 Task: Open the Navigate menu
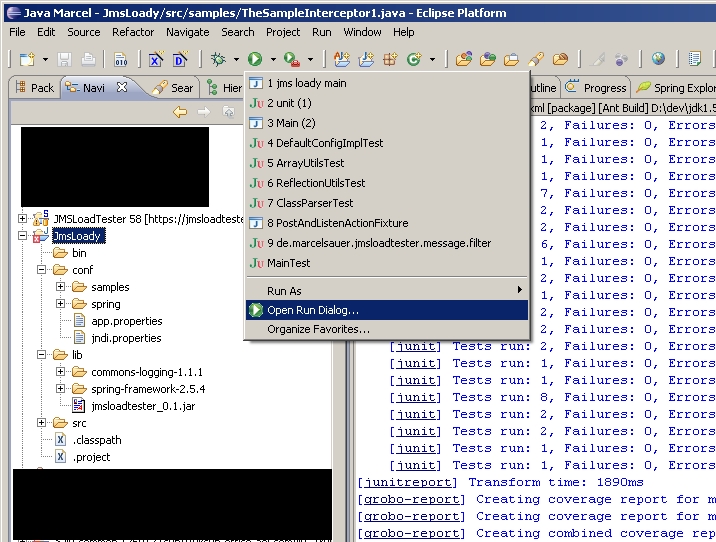(x=188, y=32)
